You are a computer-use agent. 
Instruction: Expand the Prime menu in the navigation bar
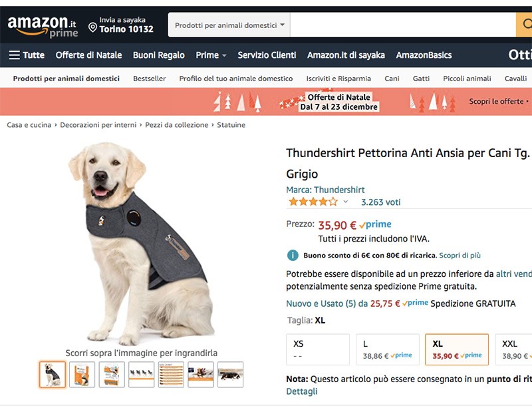[x=207, y=55]
